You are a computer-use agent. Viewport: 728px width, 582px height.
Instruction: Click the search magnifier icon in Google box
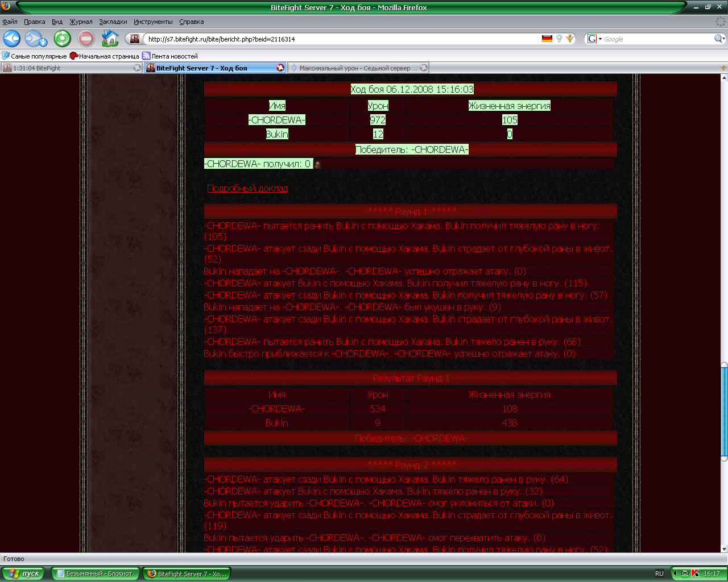[719, 39]
